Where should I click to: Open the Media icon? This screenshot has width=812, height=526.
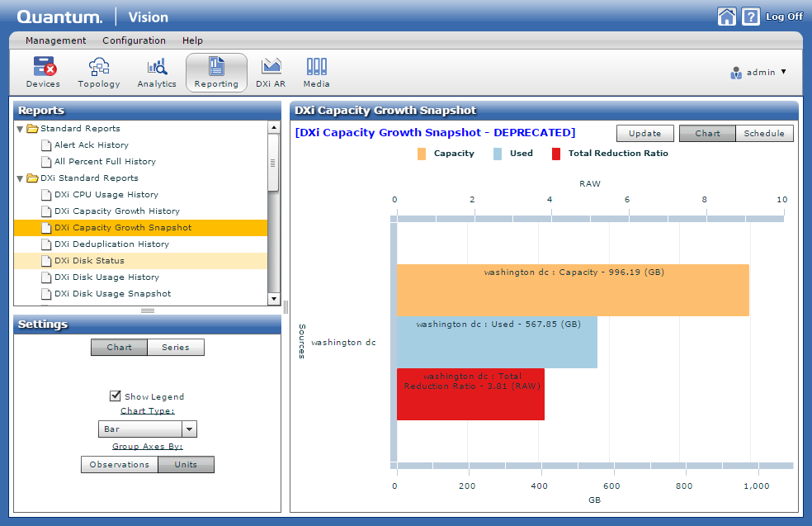[x=316, y=66]
